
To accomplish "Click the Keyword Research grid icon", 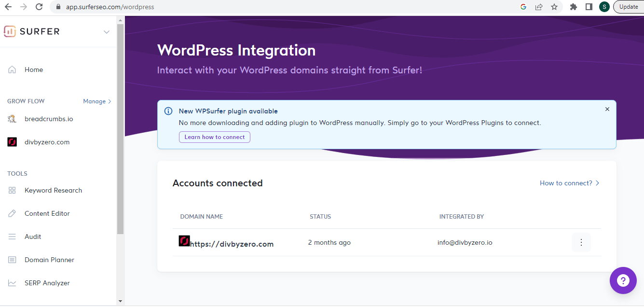I will coord(12,190).
